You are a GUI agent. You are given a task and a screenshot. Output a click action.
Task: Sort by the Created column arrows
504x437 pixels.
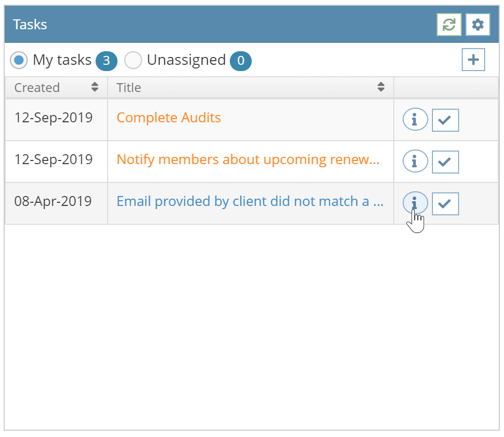(x=95, y=87)
